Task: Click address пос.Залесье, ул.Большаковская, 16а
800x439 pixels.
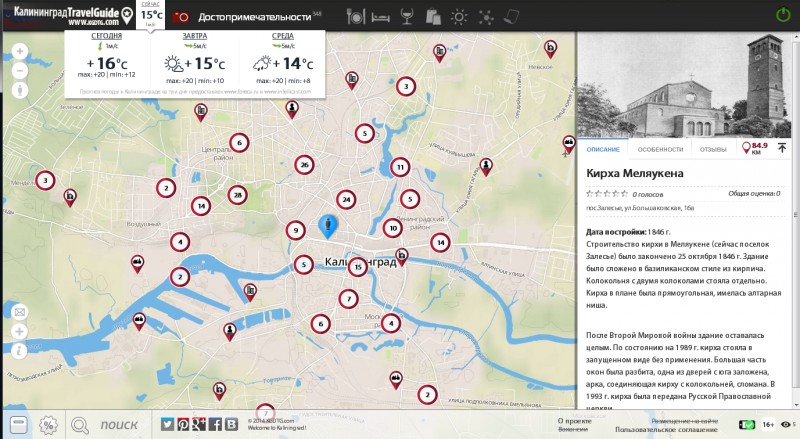Action: pos(640,208)
